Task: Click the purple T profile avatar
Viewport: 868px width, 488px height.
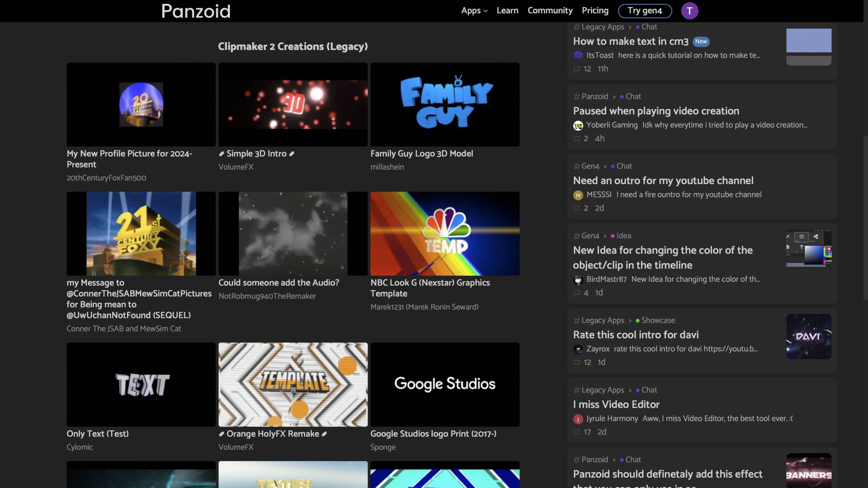Action: pos(689,11)
